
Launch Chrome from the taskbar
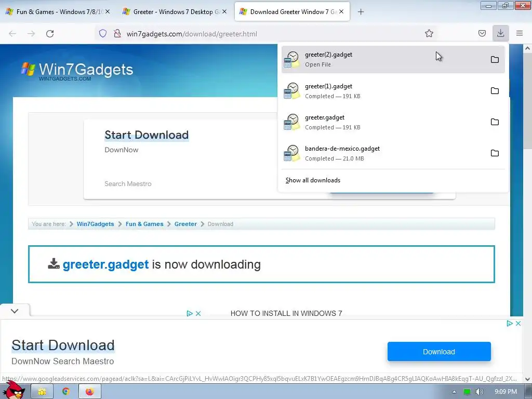(x=66, y=392)
